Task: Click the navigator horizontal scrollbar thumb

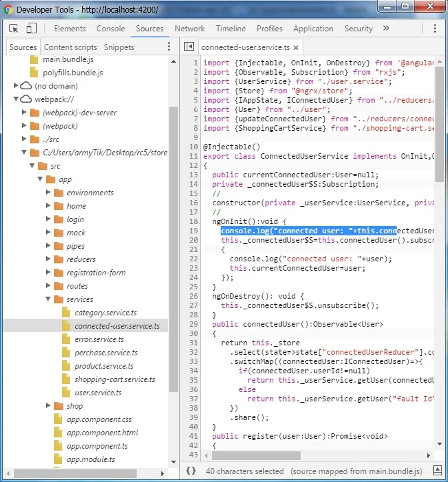Action: click(x=75, y=473)
